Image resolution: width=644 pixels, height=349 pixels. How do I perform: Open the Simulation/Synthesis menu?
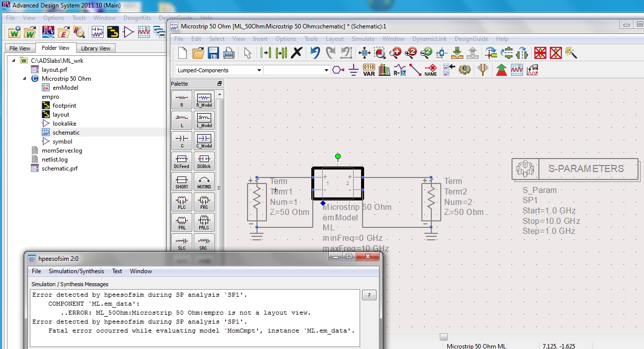coord(76,271)
